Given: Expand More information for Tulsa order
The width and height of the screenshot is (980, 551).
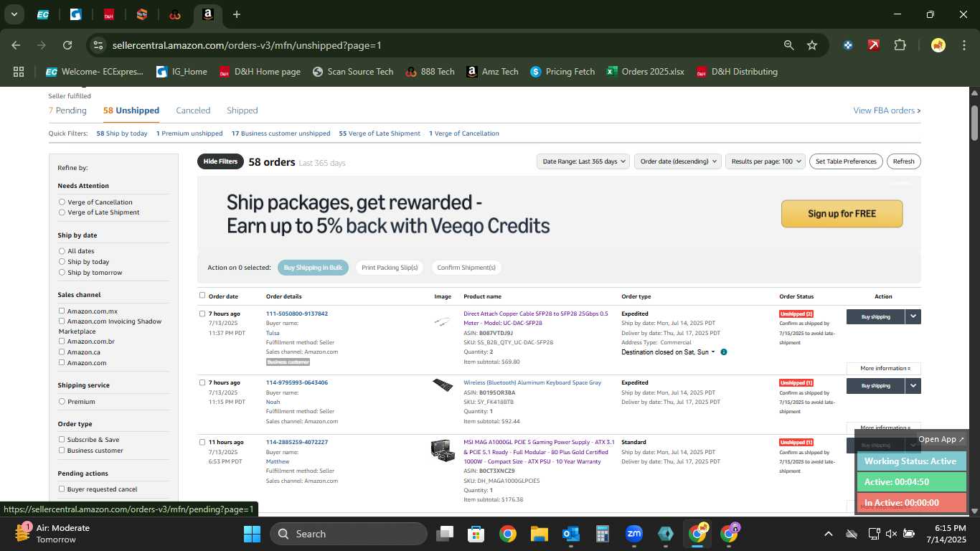Looking at the screenshot, I should 885,368.
